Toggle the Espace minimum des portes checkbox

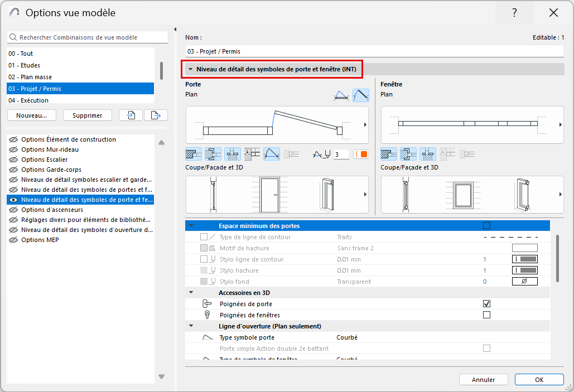click(x=486, y=226)
